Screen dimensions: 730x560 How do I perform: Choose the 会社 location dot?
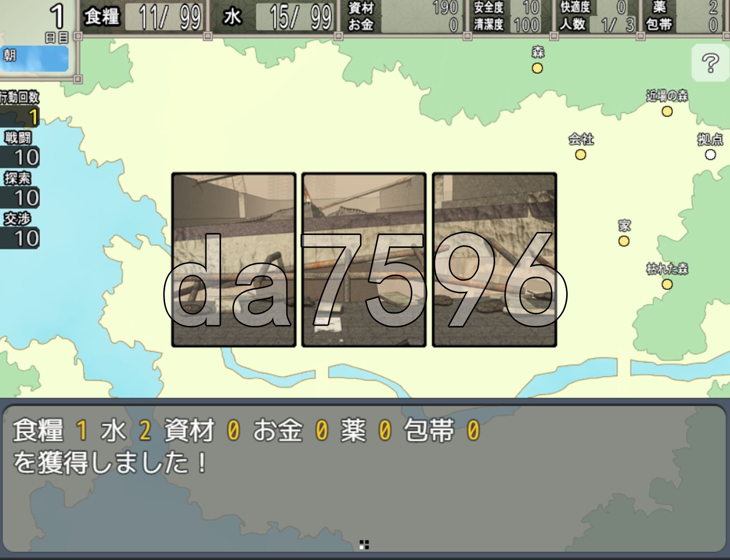pyautogui.click(x=580, y=154)
